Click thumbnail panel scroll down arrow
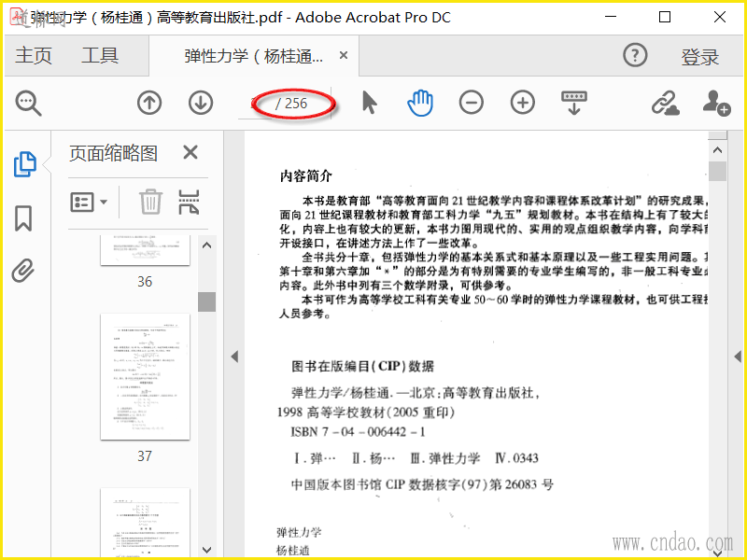This screenshot has width=747, height=560. [206, 550]
